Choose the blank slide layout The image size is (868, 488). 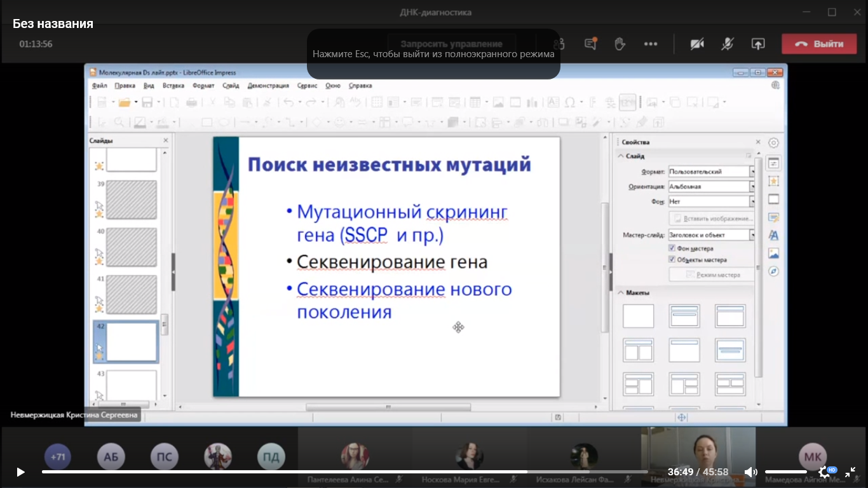639,316
